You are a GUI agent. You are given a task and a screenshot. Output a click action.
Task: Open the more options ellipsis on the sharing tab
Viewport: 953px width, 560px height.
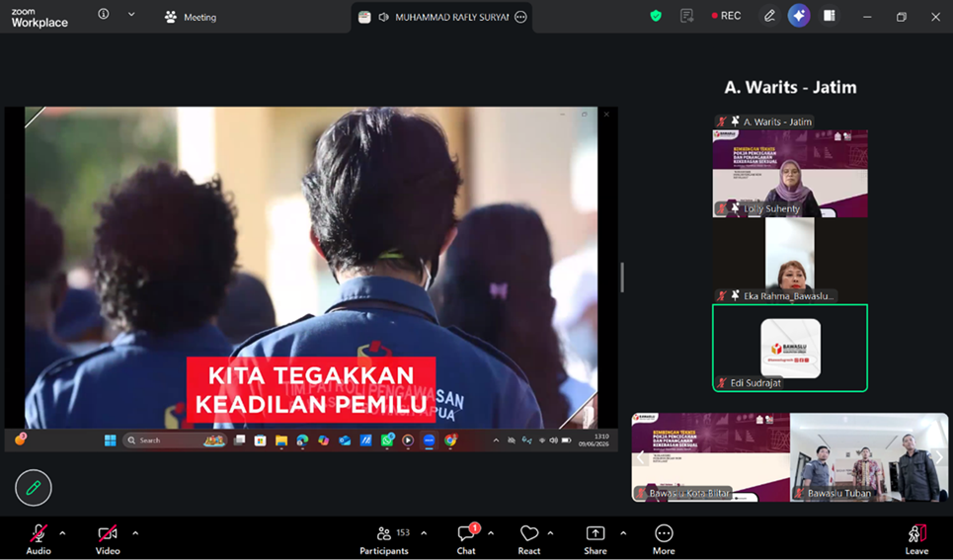(x=520, y=17)
